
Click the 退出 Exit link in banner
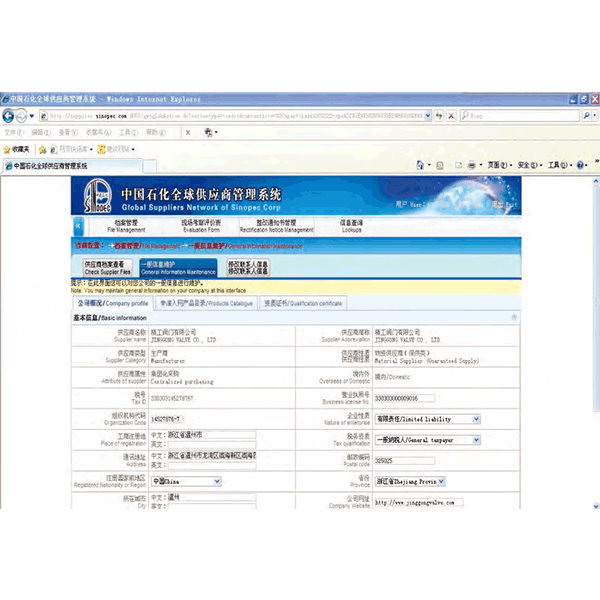click(505, 204)
